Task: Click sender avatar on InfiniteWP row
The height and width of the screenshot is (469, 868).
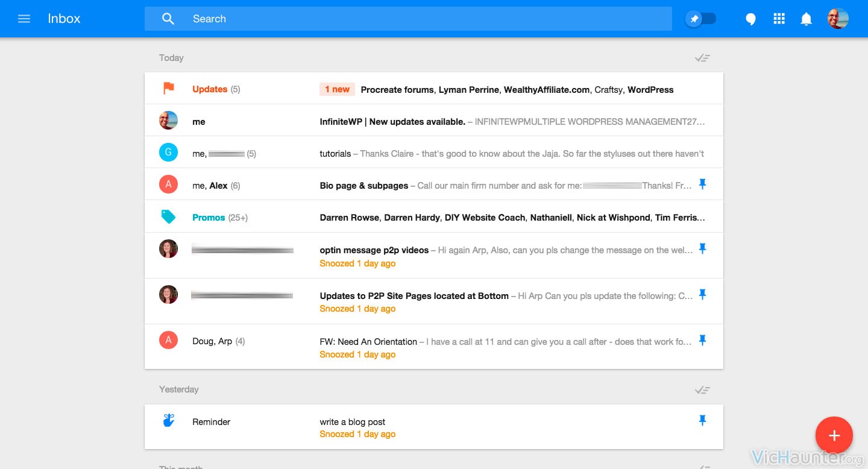Action: tap(168, 121)
